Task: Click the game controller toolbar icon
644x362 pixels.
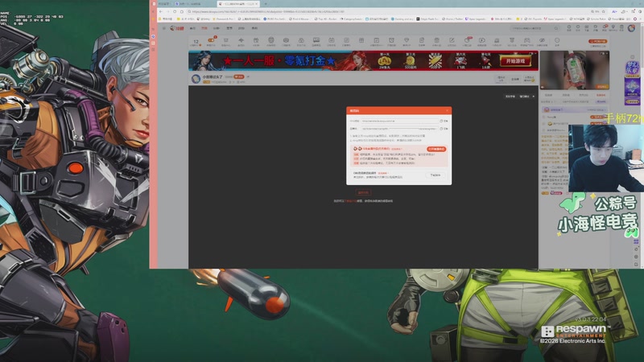Action: click(x=527, y=41)
